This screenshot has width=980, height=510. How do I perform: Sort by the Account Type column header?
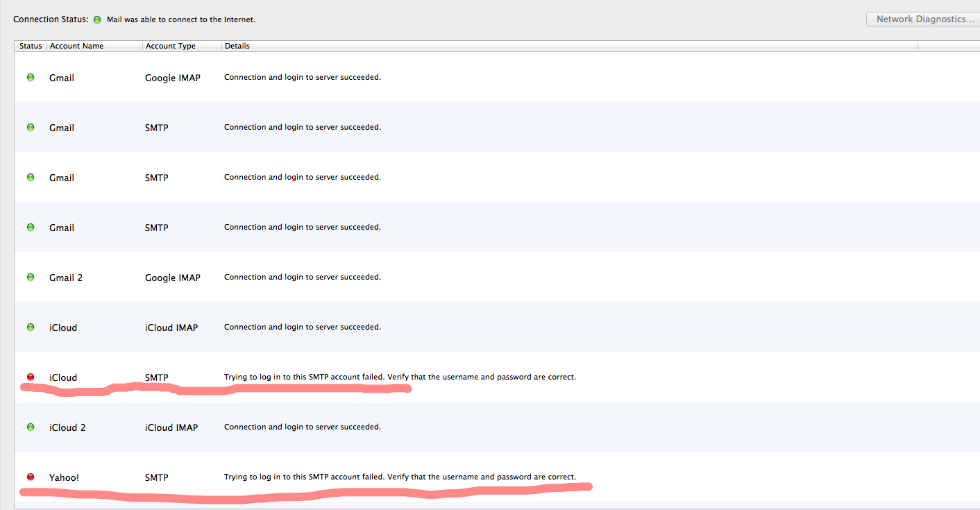pos(182,46)
